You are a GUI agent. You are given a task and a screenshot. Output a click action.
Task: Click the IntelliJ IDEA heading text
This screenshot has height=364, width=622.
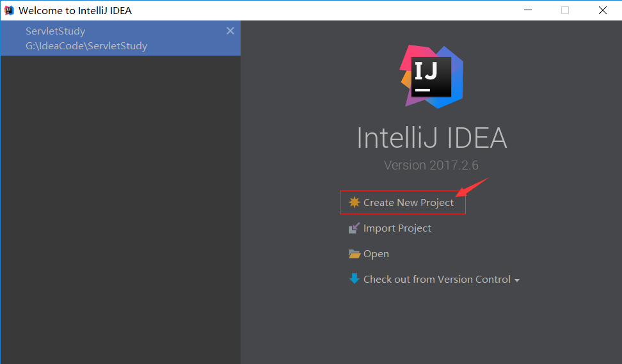(432, 138)
